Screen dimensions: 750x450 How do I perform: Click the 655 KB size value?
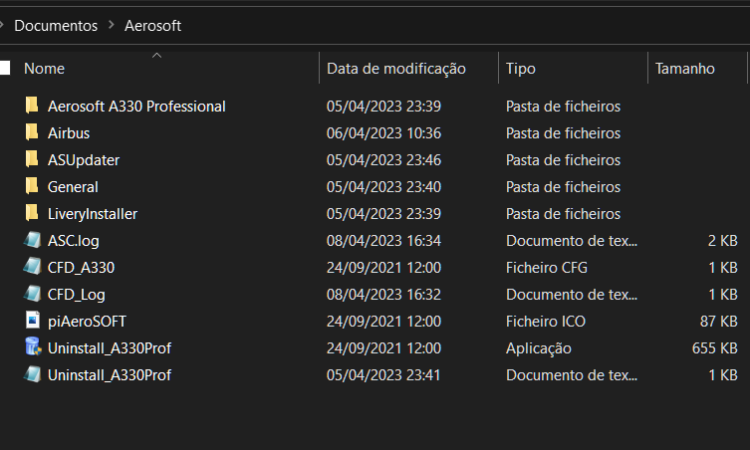(715, 348)
